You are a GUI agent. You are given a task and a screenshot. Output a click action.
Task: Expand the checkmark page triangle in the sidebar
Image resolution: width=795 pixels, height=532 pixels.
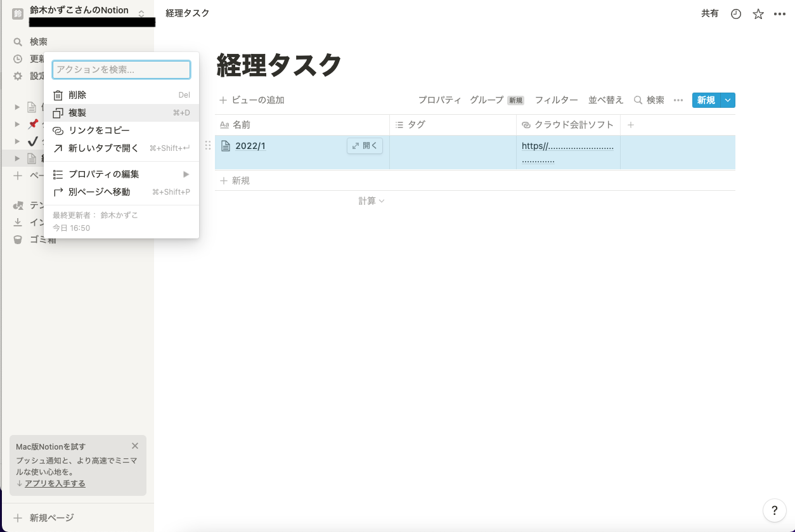[x=18, y=141]
